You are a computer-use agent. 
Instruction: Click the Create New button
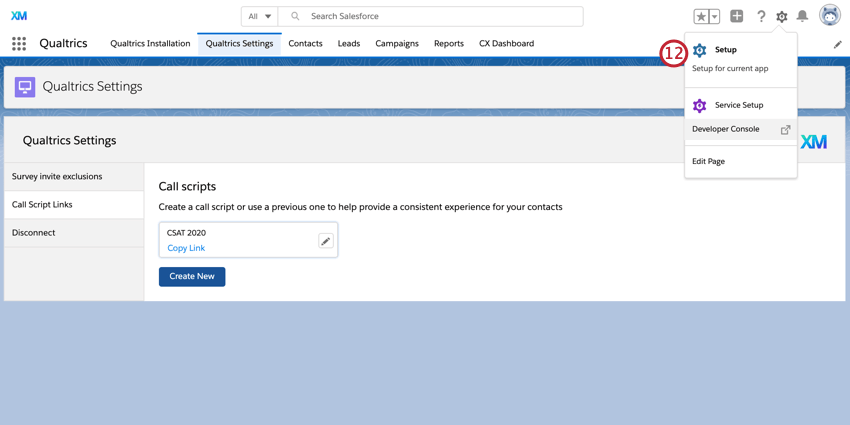coord(192,276)
